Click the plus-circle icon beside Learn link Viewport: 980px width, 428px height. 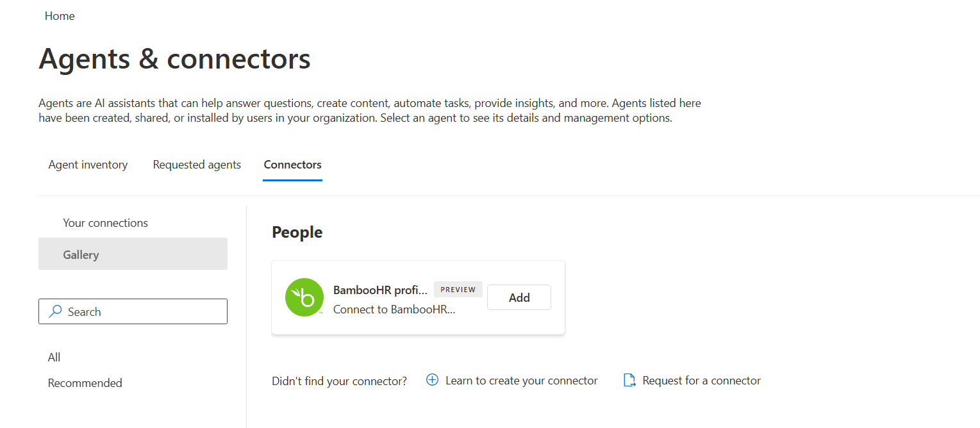click(433, 380)
